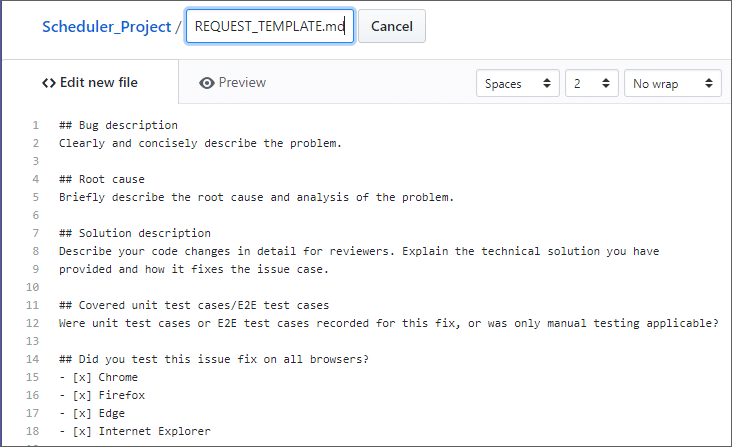This screenshot has width=732, height=447.
Task: Click the [x] Chrome checkbox text
Action: pyautogui.click(x=105, y=377)
